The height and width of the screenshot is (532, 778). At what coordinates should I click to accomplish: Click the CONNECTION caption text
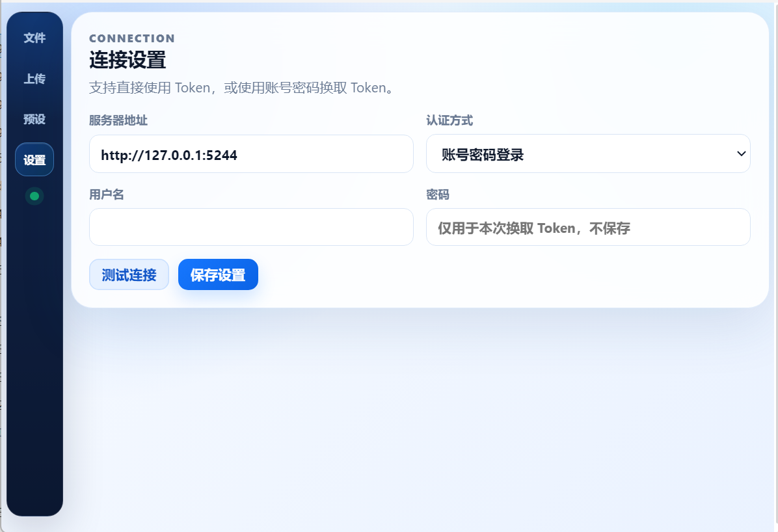click(132, 38)
